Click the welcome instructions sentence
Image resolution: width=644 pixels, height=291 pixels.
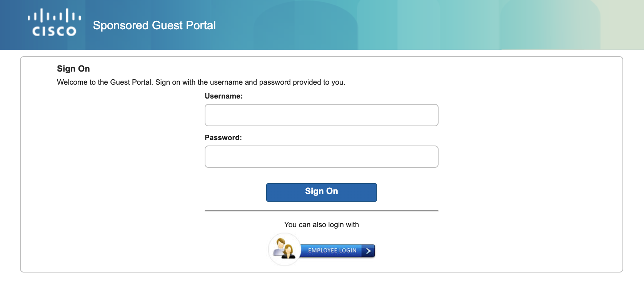tap(201, 82)
